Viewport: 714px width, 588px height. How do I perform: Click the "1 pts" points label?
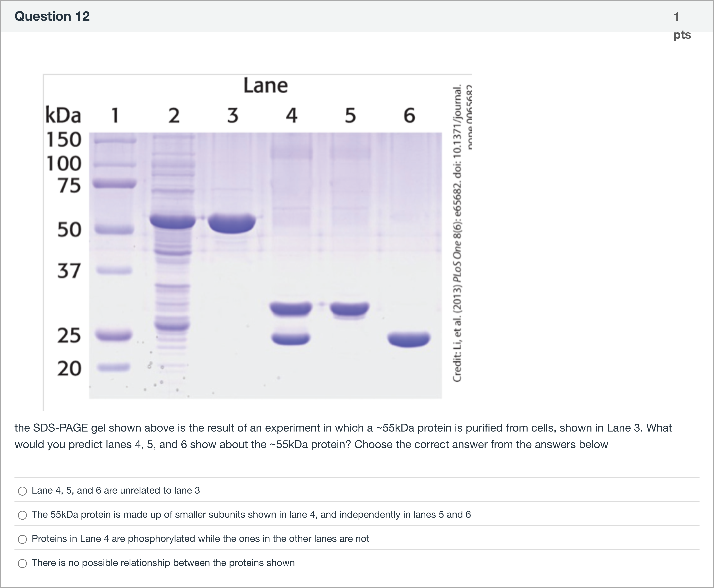click(681, 25)
